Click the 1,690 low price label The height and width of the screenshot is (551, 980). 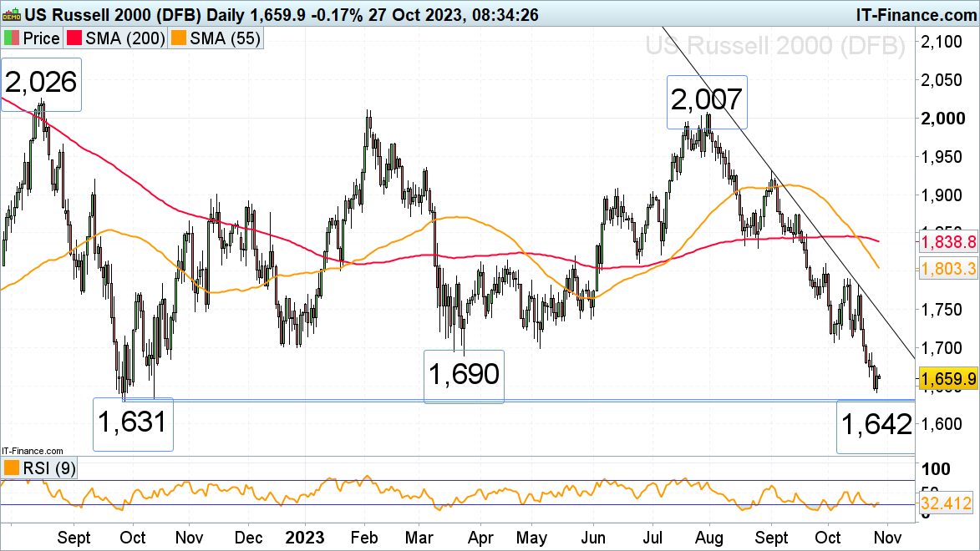[464, 375]
